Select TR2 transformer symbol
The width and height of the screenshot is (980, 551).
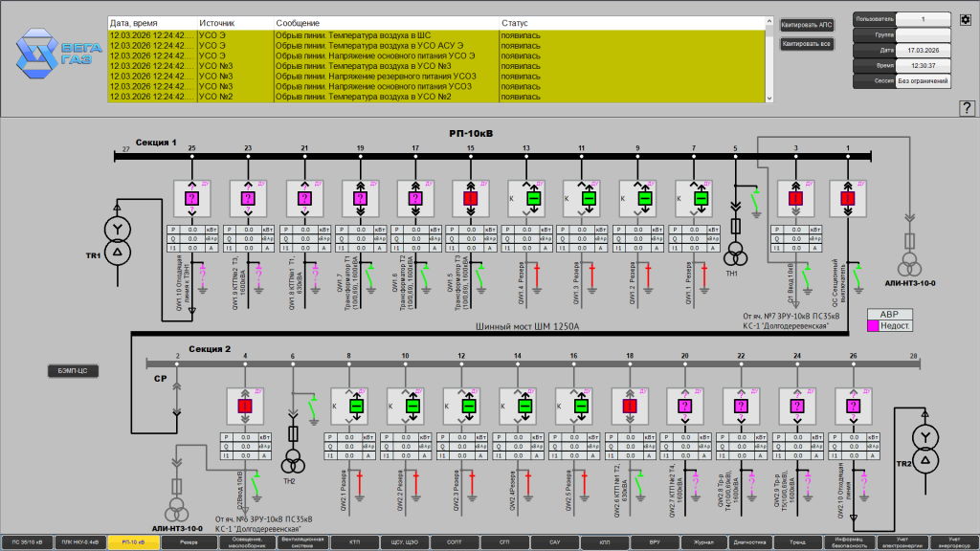(x=925, y=450)
